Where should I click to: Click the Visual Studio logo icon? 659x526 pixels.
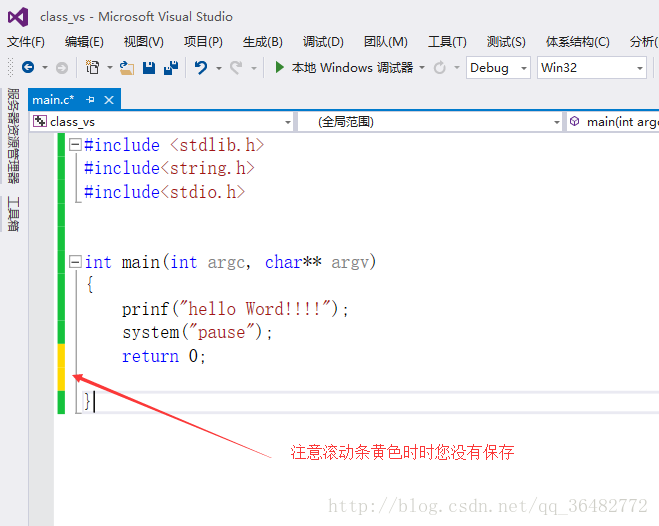pyautogui.click(x=18, y=17)
